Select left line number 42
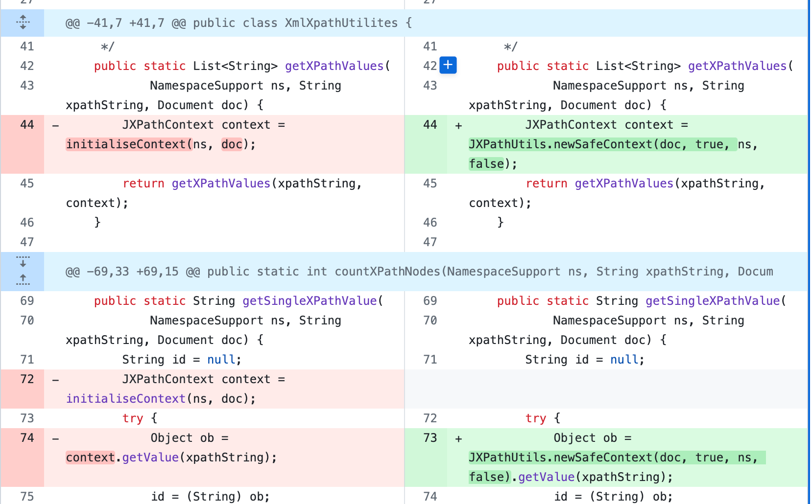The height and width of the screenshot is (504, 812). pos(27,66)
